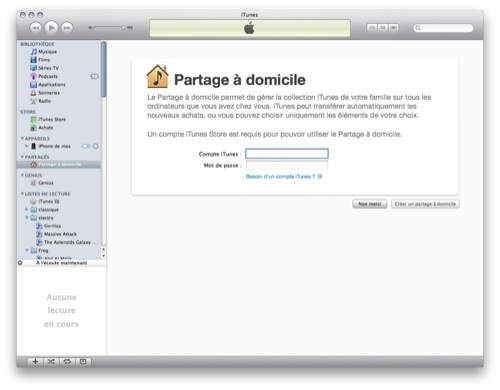Eject the iPhone de mos device

tap(96, 146)
